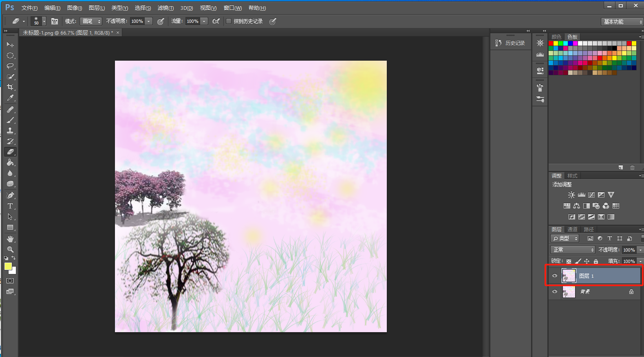Add Color Balance adjustment
The image size is (644, 357).
tap(577, 206)
